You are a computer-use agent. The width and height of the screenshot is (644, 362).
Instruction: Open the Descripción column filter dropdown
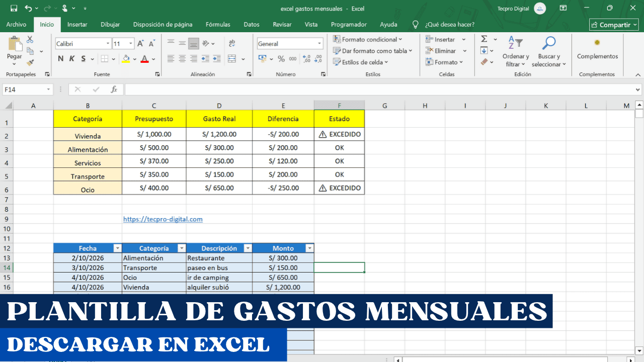pyautogui.click(x=248, y=248)
